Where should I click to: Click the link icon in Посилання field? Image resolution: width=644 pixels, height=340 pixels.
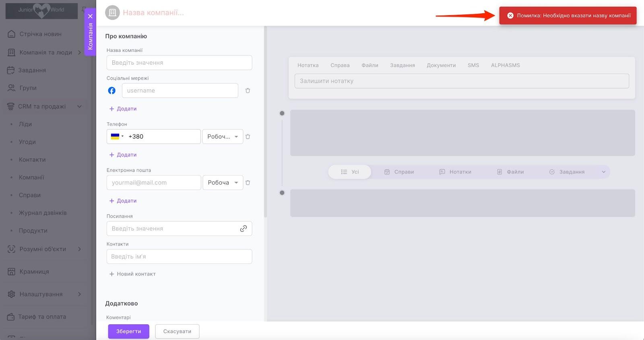(244, 229)
